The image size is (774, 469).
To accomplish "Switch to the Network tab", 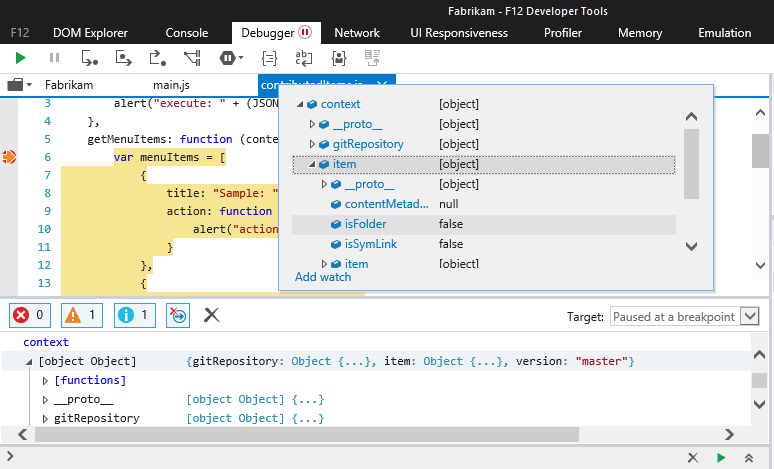I will pos(357,33).
